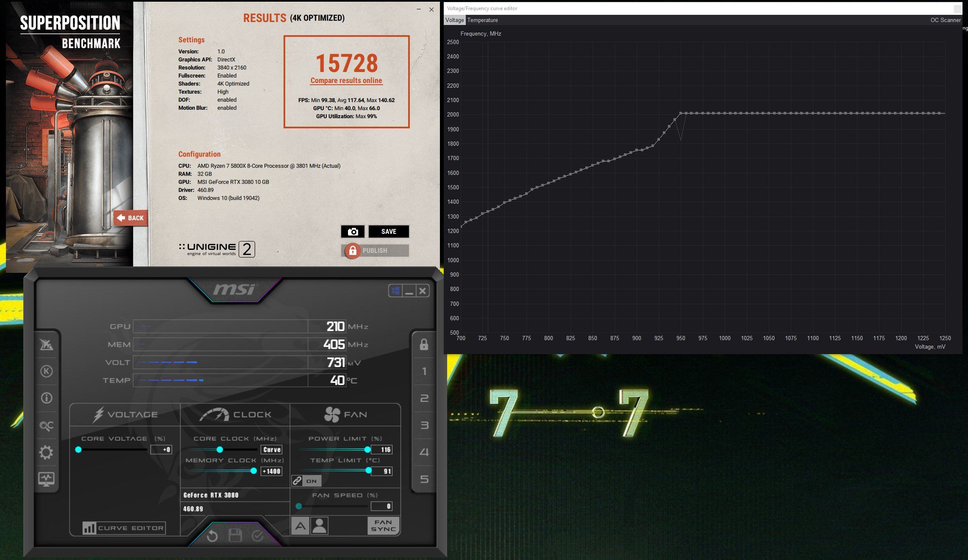Click the OC Scanner sidebar icon
The image size is (968, 560).
[x=46, y=425]
